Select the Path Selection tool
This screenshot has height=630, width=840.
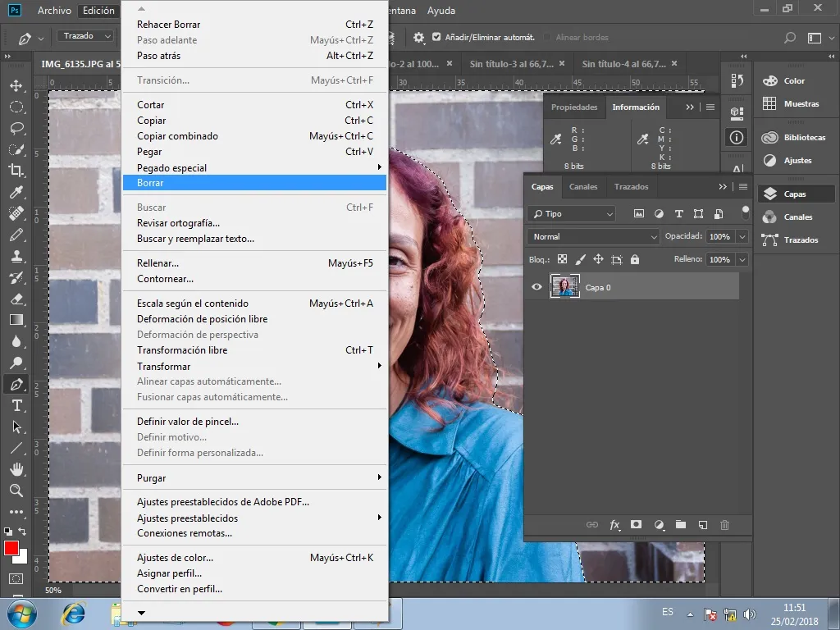tap(16, 427)
